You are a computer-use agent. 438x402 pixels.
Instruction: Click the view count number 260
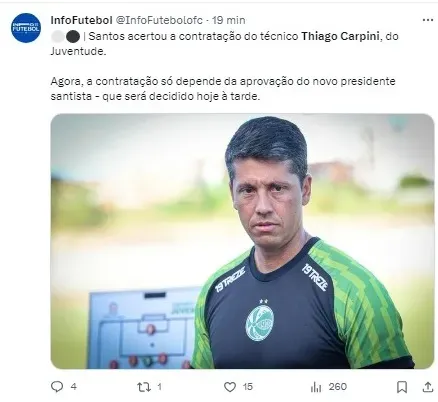pyautogui.click(x=338, y=387)
